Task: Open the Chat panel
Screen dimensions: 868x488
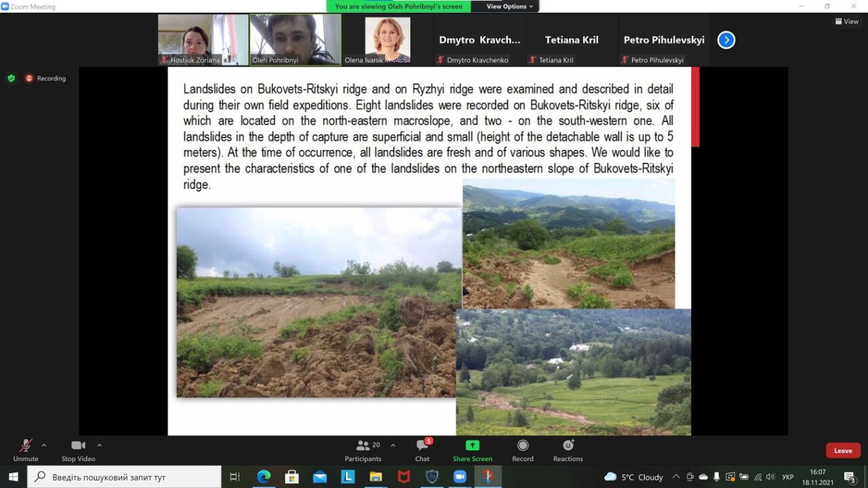Action: 422,450
